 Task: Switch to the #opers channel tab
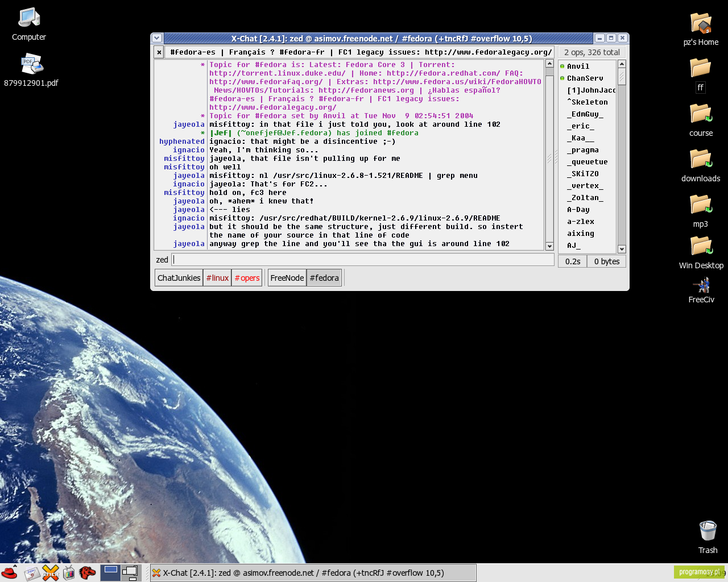tap(247, 278)
